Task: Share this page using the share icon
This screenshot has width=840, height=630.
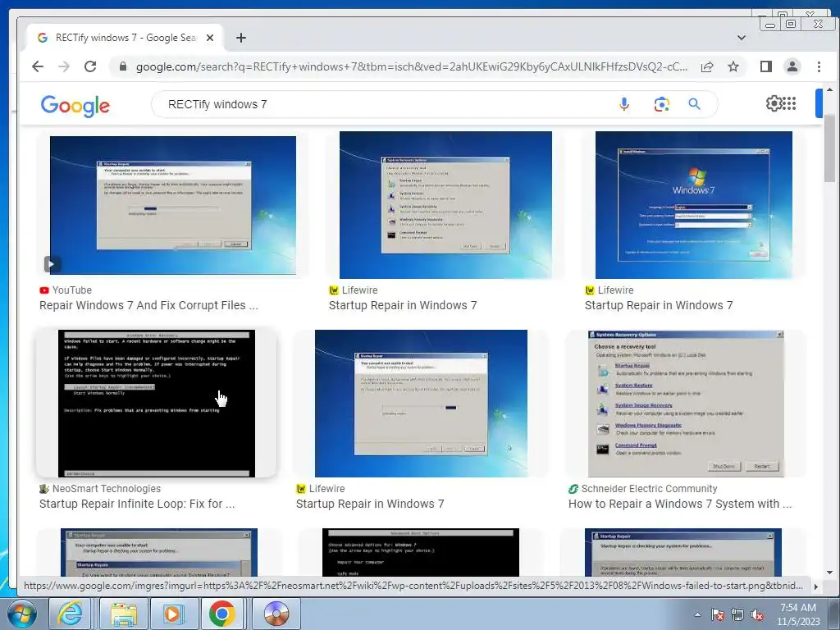Action: 707,66
